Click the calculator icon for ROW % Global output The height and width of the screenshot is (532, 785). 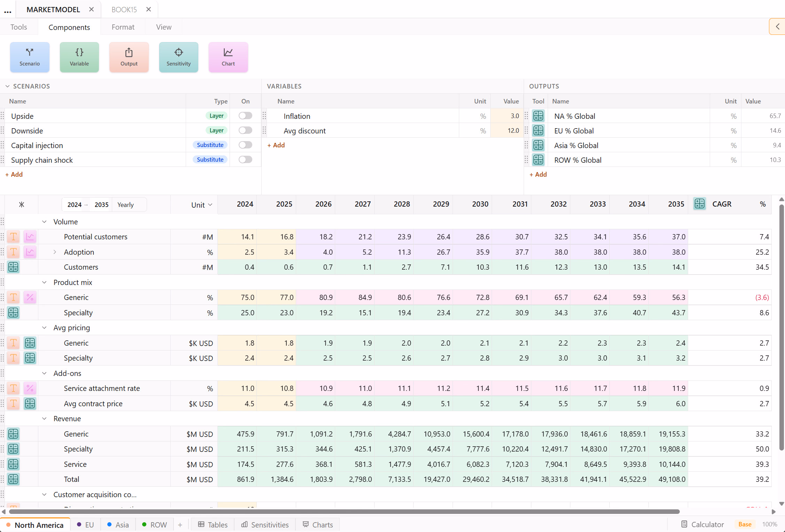538,160
